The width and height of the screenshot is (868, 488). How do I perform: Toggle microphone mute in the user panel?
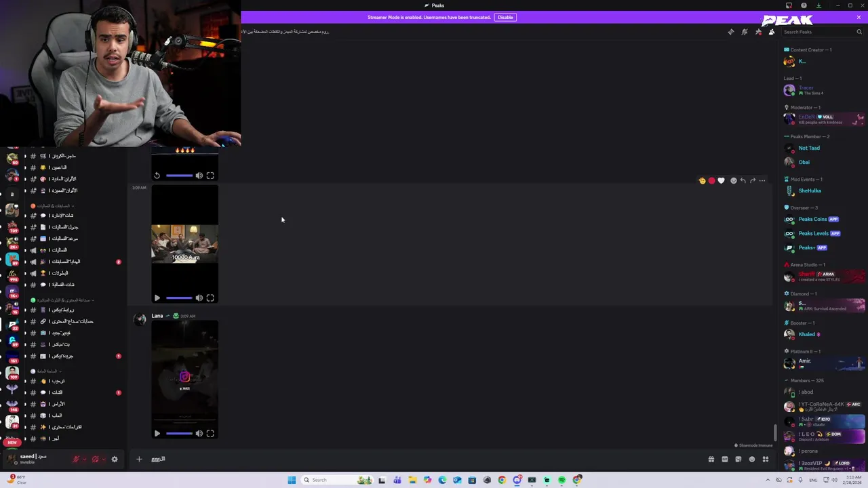76,459
